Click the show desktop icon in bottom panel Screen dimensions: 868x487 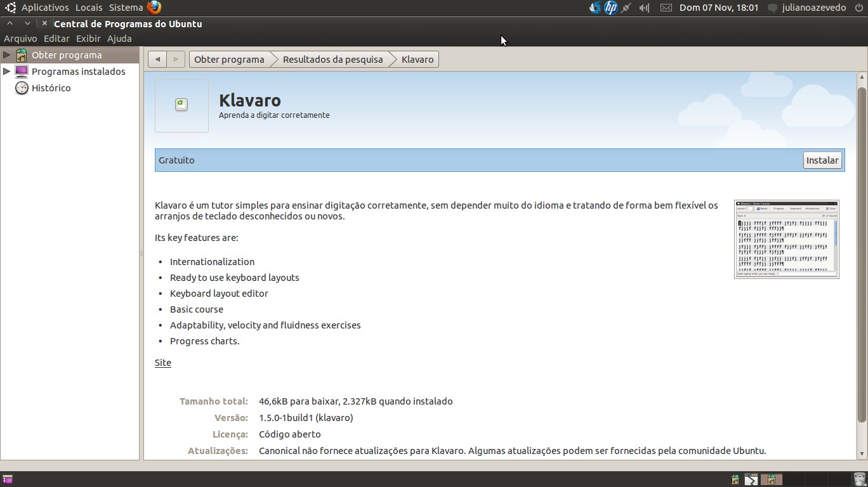pyautogui.click(x=8, y=479)
